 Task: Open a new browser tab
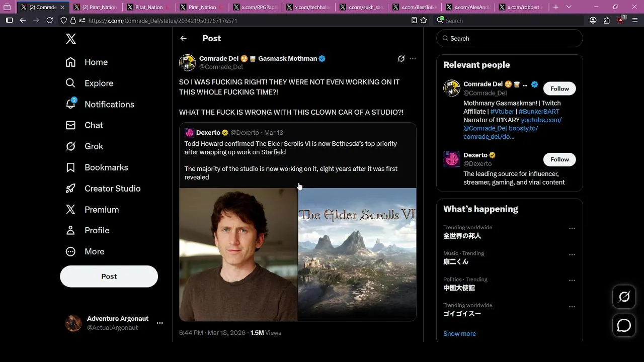(556, 7)
